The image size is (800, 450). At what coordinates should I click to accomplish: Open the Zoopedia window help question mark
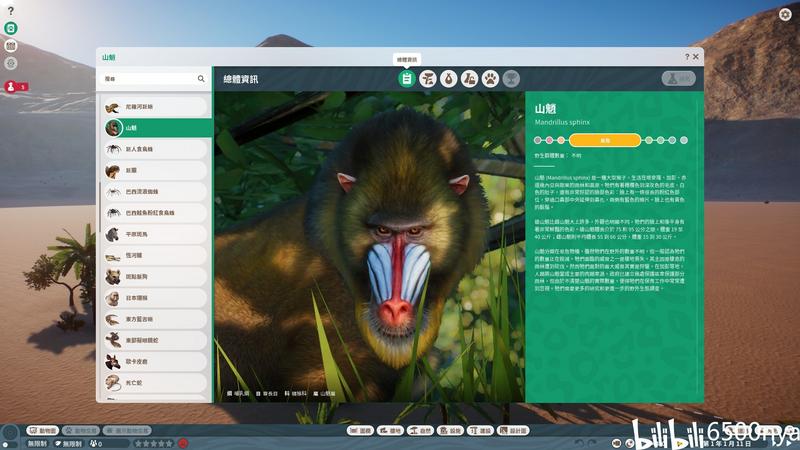[x=687, y=57]
